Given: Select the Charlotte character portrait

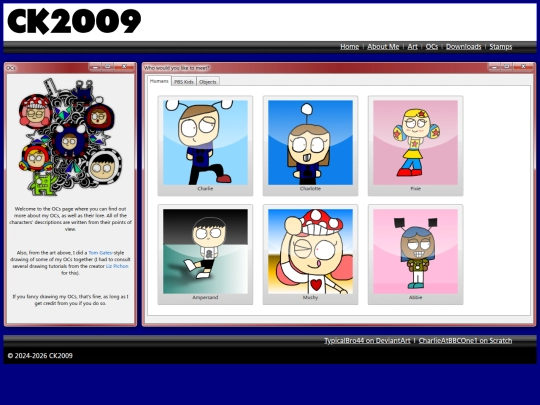Looking at the screenshot, I should (x=310, y=143).
